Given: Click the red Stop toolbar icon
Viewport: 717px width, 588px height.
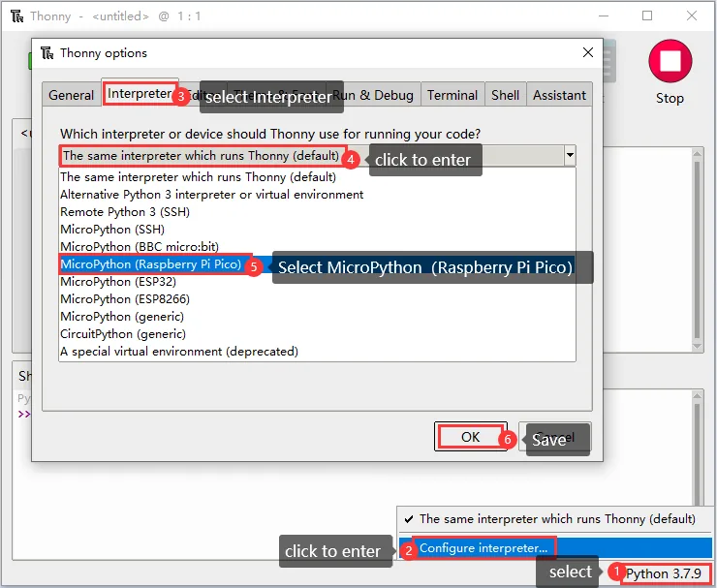Looking at the screenshot, I should pyautogui.click(x=670, y=61).
